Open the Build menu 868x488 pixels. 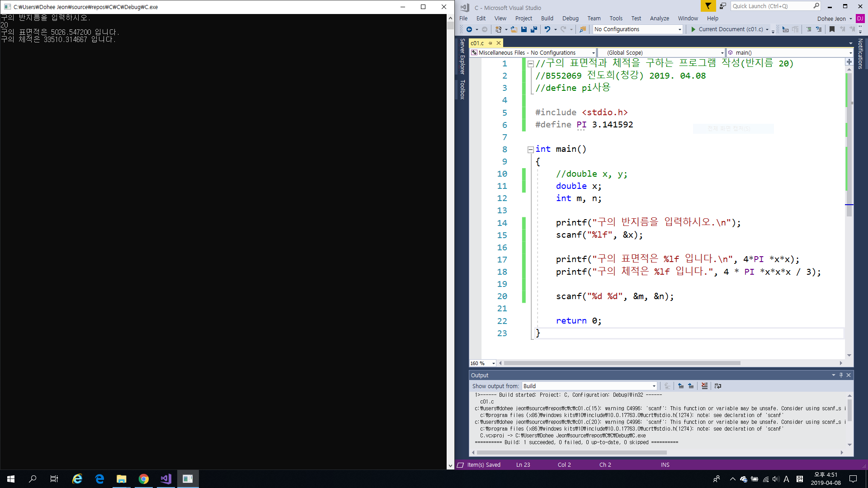pos(547,19)
